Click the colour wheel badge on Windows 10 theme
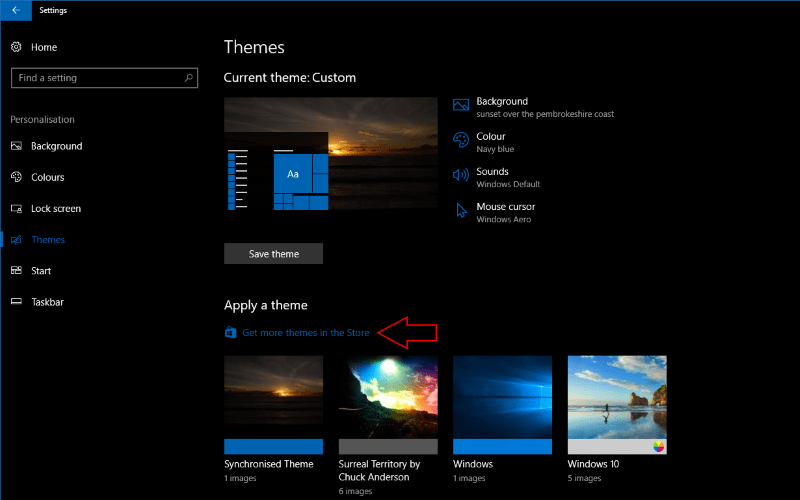800x500 pixels. [658, 446]
